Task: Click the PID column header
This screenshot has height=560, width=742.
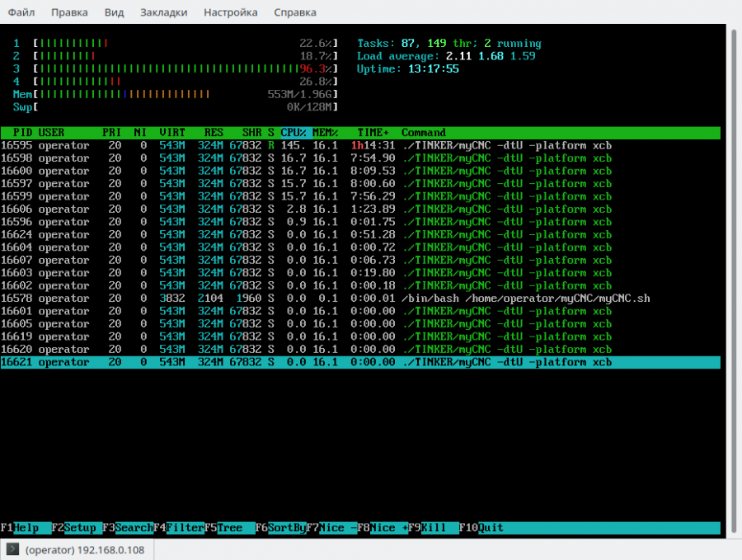Action: (23, 133)
